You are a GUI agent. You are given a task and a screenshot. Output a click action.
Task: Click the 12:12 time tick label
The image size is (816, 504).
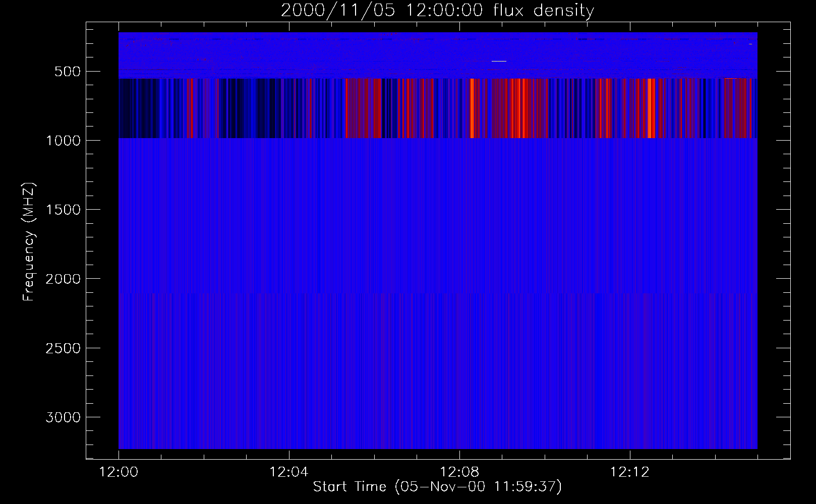click(629, 472)
